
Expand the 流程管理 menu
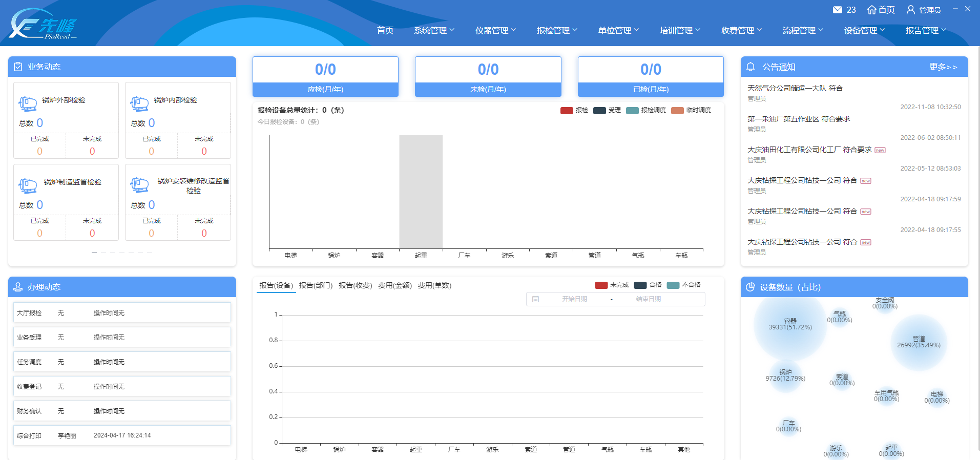pyautogui.click(x=803, y=30)
